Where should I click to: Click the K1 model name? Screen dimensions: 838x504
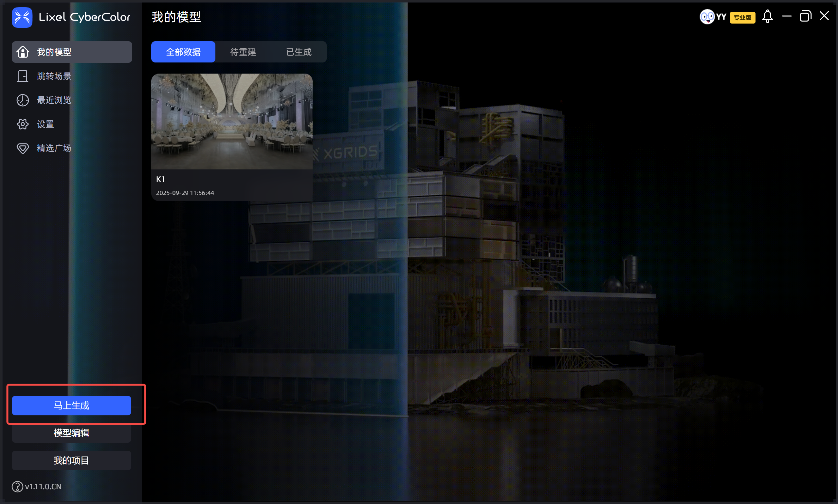pyautogui.click(x=160, y=179)
